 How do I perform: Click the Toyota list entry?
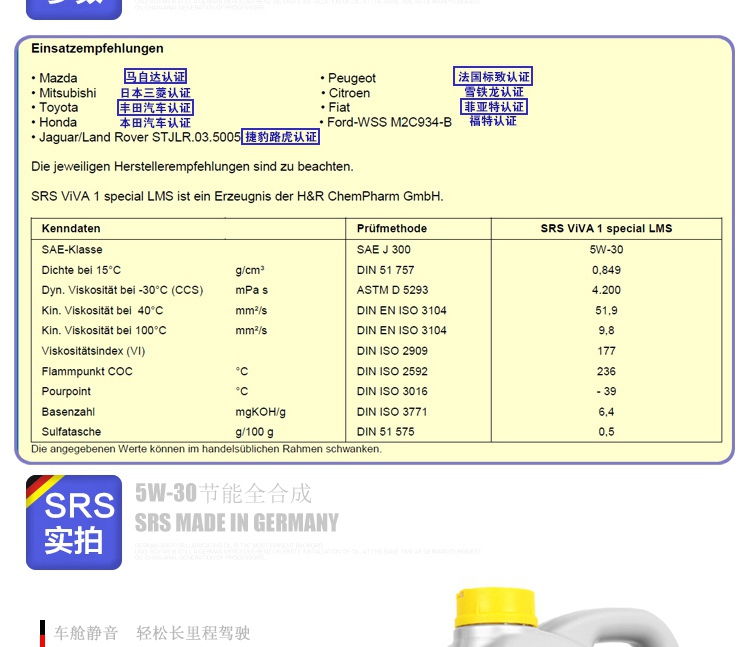tap(55, 107)
